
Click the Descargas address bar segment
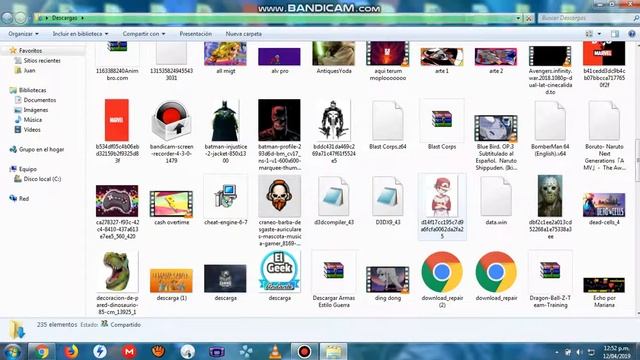(64, 18)
